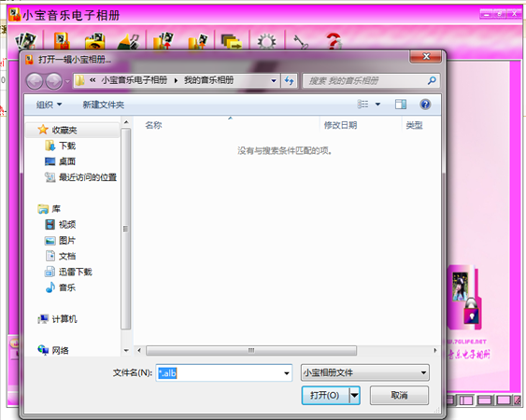Screen dimensions: 526x420
Task: Select 最近访问的位置 in navigation pane
Action: (81, 177)
